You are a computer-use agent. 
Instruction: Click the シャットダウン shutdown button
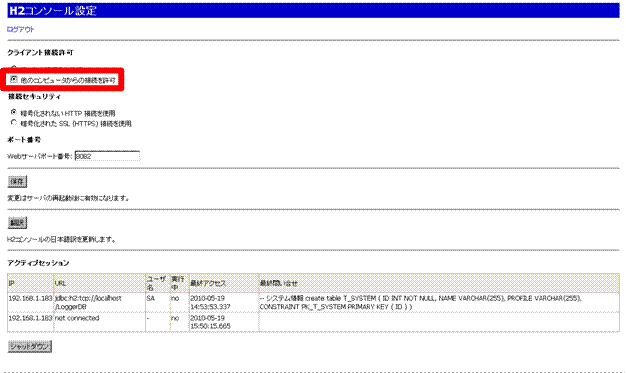(30, 346)
